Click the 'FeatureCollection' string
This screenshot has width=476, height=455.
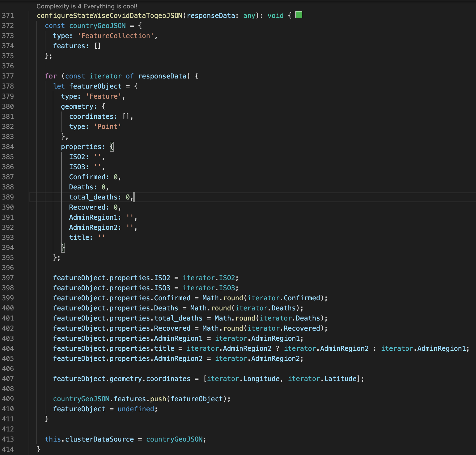click(116, 36)
